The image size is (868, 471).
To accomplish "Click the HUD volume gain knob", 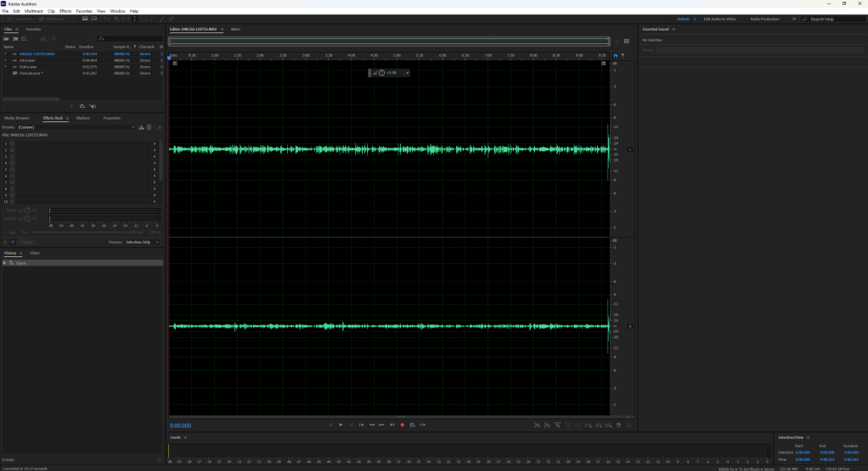I will coord(381,73).
